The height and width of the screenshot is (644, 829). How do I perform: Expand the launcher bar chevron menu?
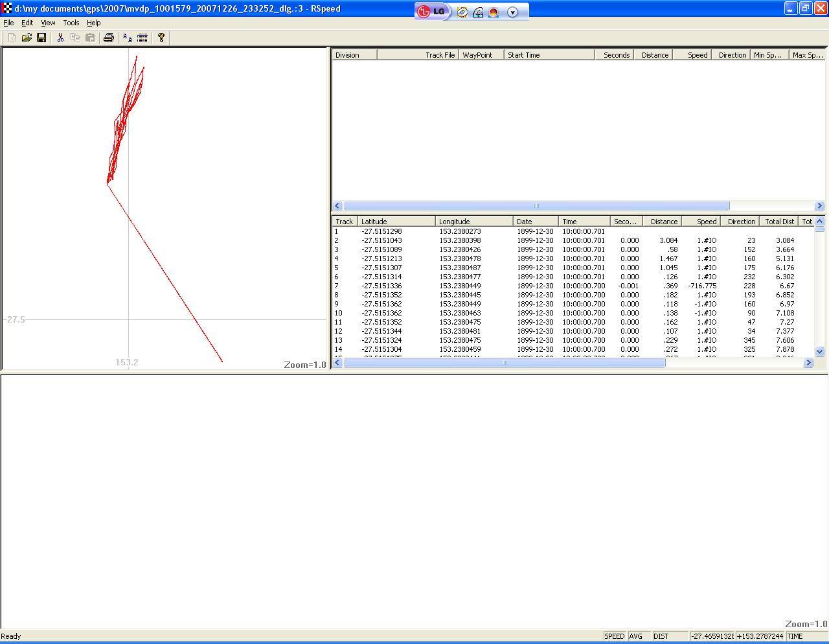(513, 11)
